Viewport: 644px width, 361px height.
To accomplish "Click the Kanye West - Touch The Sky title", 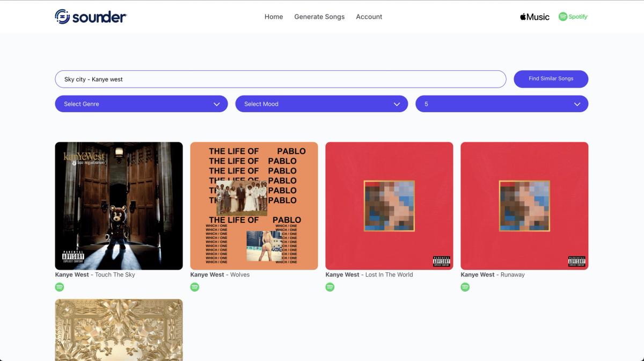I will tap(95, 275).
